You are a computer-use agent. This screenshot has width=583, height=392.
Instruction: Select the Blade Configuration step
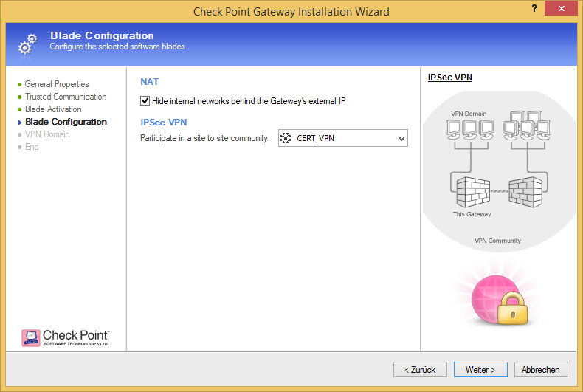click(x=66, y=122)
